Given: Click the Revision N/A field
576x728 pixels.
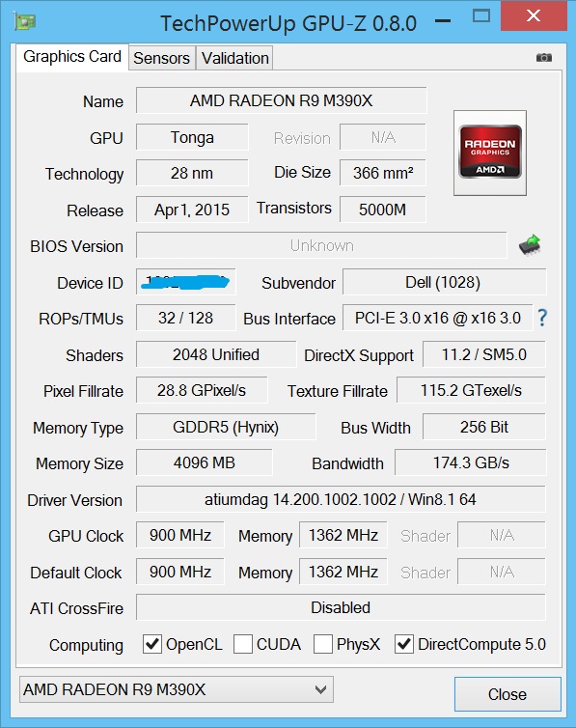Looking at the screenshot, I should click(x=383, y=137).
